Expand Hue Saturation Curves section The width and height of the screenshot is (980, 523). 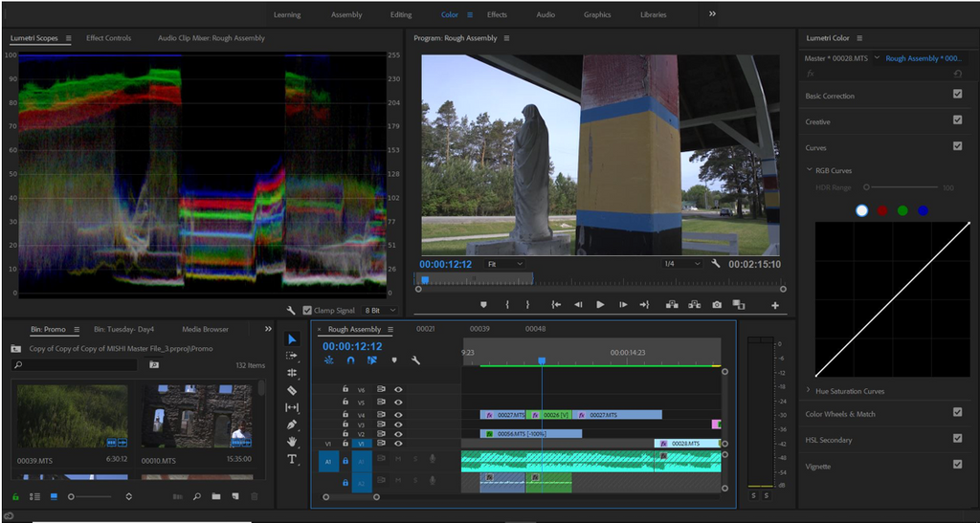(x=809, y=391)
